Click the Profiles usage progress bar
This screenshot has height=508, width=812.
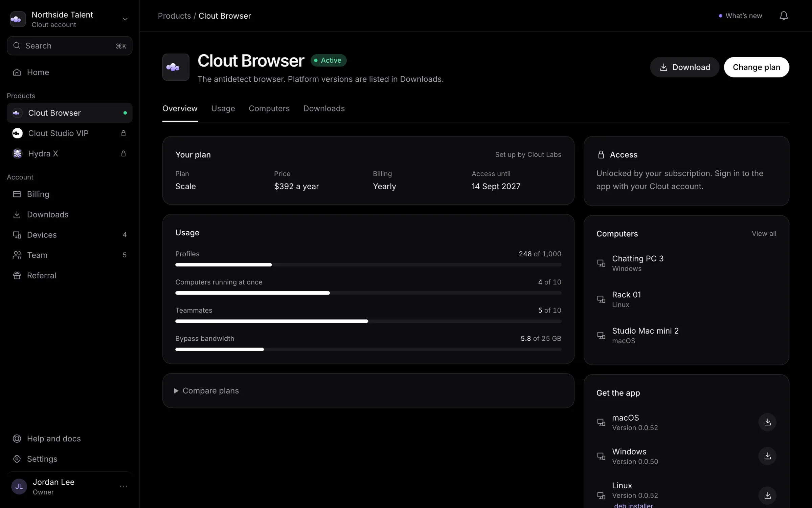tap(368, 264)
